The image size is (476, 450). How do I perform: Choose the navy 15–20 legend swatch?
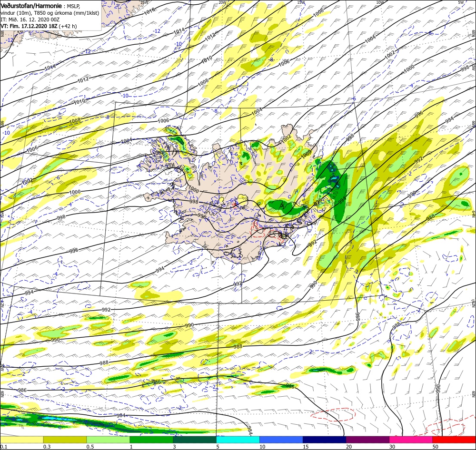(324, 440)
